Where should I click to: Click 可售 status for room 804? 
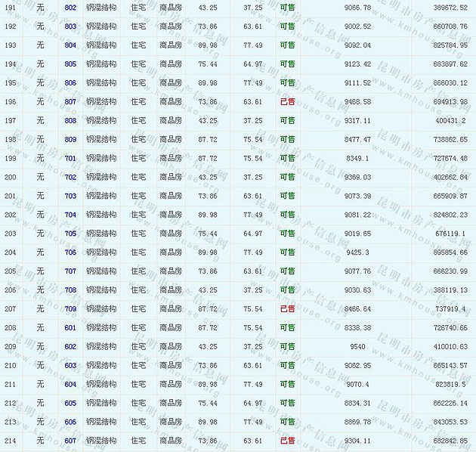point(287,45)
